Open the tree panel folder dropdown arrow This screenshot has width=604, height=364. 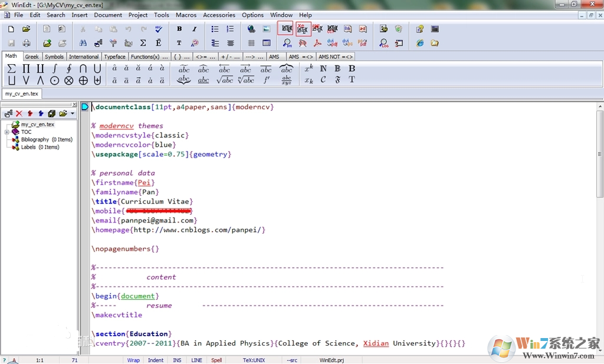(x=72, y=113)
